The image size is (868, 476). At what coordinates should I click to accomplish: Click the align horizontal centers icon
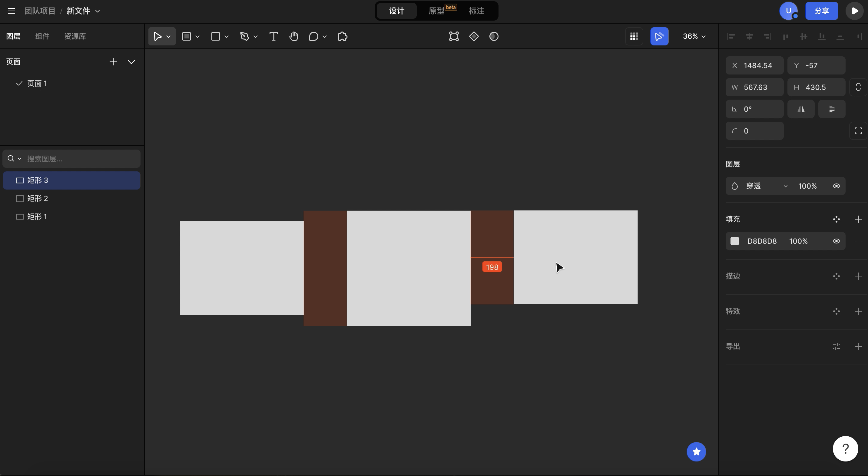tap(749, 36)
